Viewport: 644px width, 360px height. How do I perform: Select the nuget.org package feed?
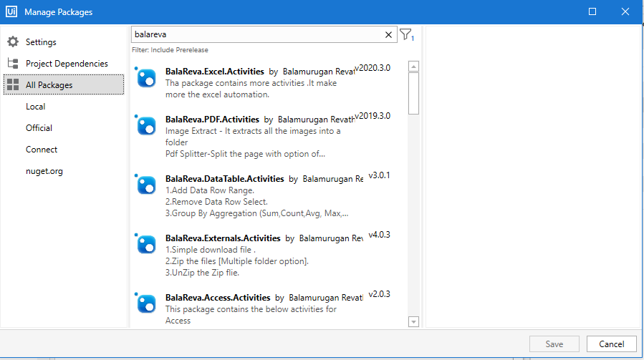(44, 171)
